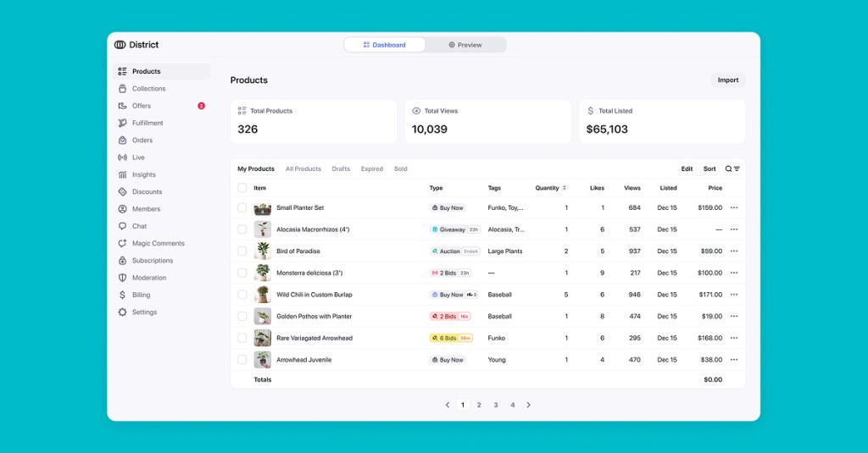The width and height of the screenshot is (868, 453).
Task: Switch to the Preview mode tab
Action: coord(465,45)
